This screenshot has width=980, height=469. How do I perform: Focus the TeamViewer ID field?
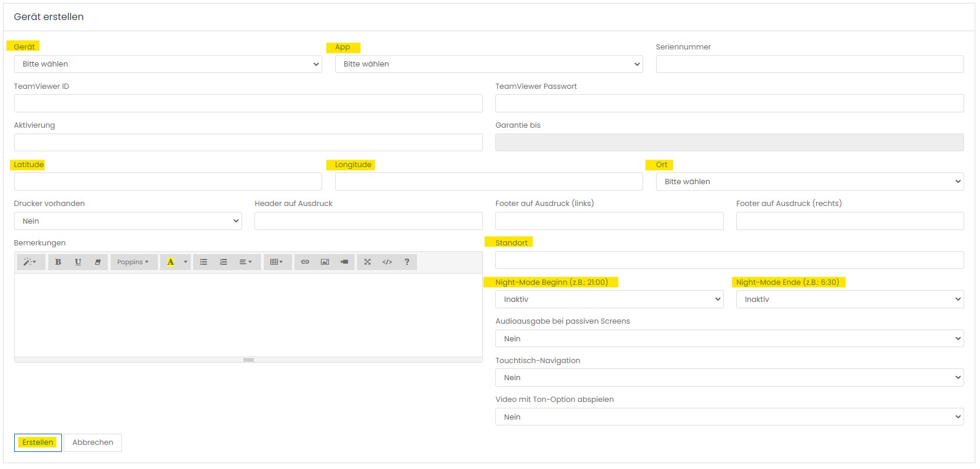(248, 104)
